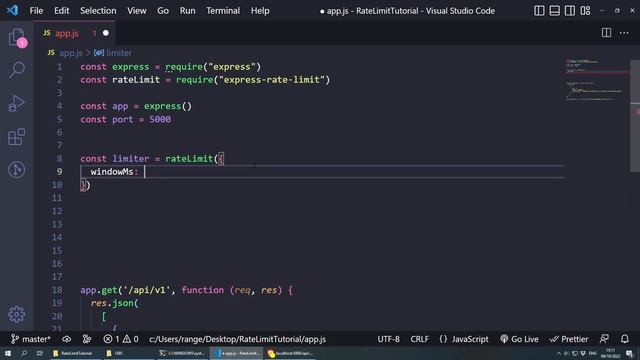Image resolution: width=640 pixels, height=360 pixels.
Task: Toggle the primary side bar layout icon
Action: [539, 11]
